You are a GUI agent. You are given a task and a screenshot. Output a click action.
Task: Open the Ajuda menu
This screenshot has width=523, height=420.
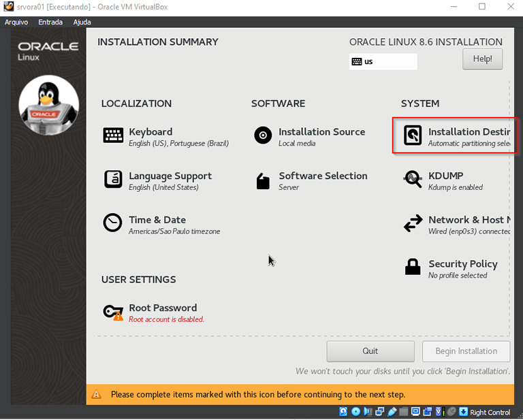[82, 22]
